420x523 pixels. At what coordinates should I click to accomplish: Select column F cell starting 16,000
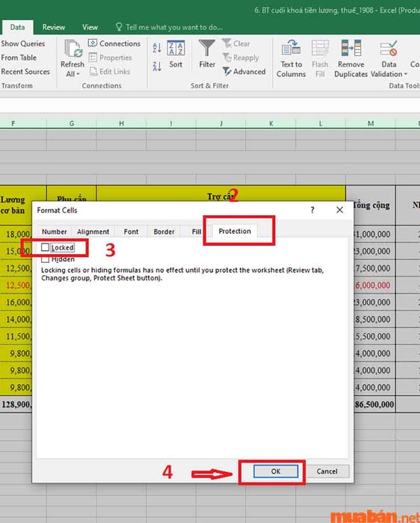pyautogui.click(x=16, y=302)
